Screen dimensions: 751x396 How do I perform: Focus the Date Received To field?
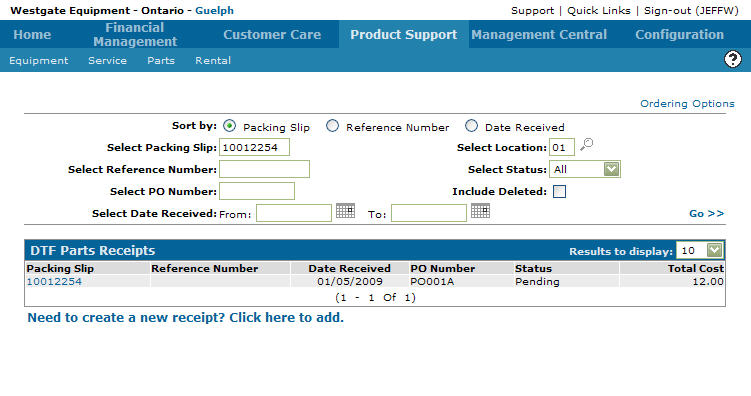(x=429, y=213)
